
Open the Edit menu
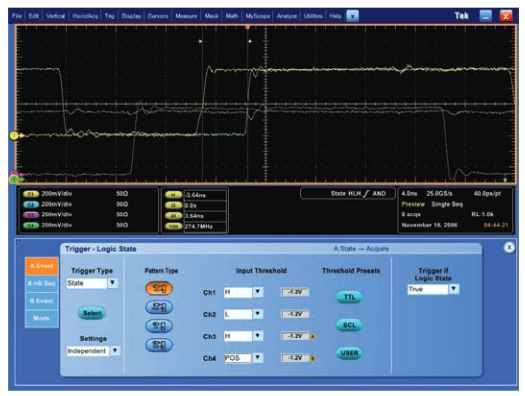pos(33,16)
